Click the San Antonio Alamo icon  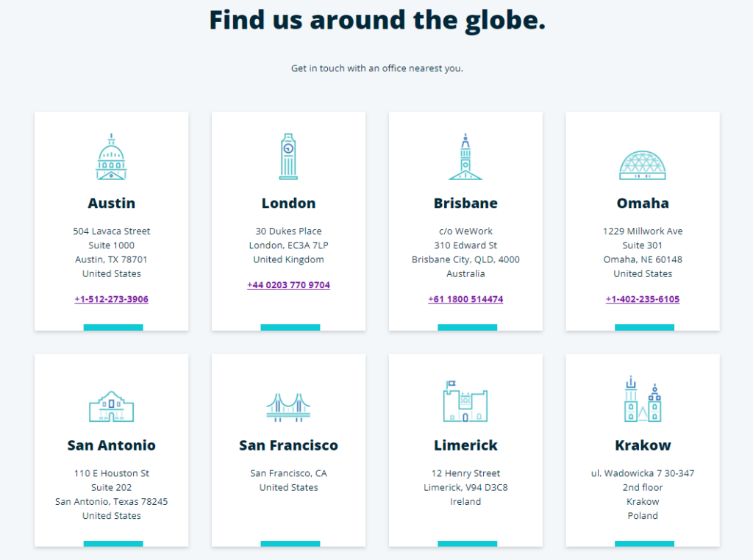[111, 406]
